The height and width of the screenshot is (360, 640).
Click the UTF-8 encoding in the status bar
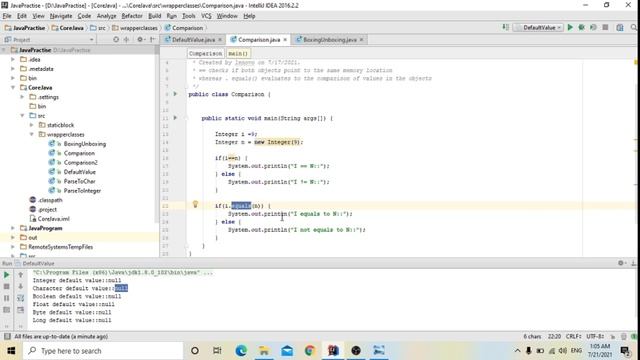pos(595,336)
